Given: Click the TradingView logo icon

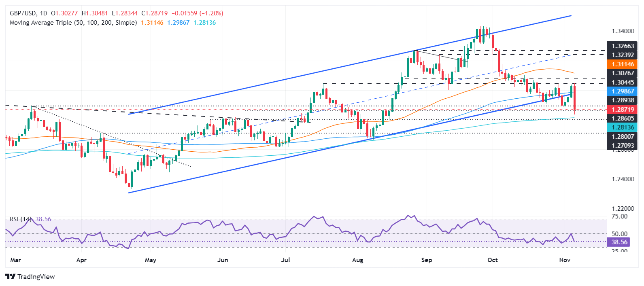Looking at the screenshot, I should (10, 277).
